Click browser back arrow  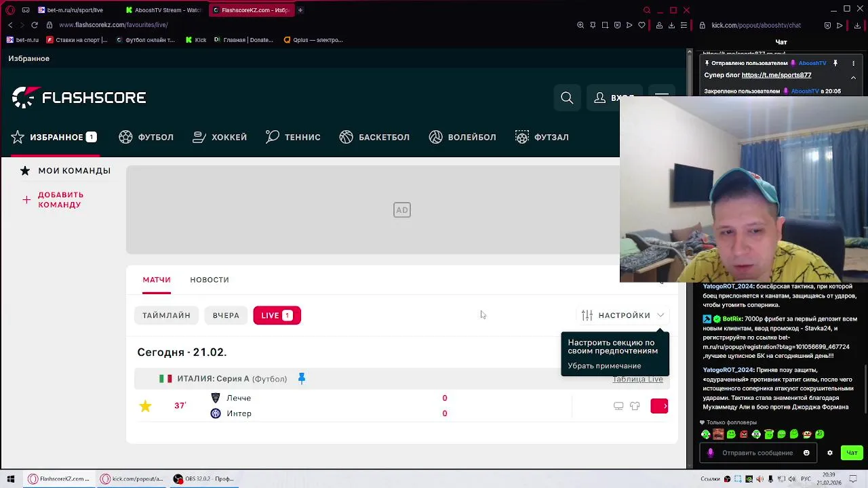click(10, 25)
